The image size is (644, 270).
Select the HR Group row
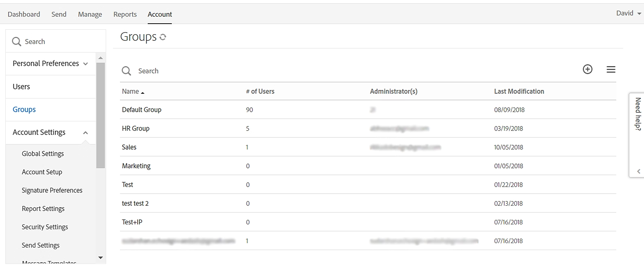click(368, 128)
